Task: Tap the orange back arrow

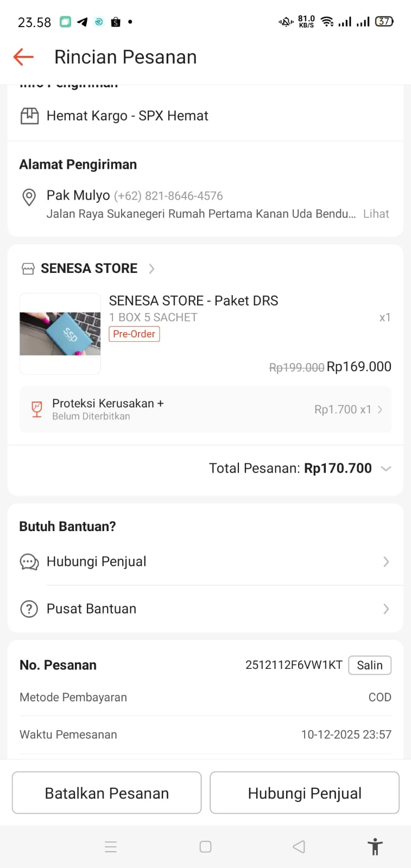Action: [23, 57]
